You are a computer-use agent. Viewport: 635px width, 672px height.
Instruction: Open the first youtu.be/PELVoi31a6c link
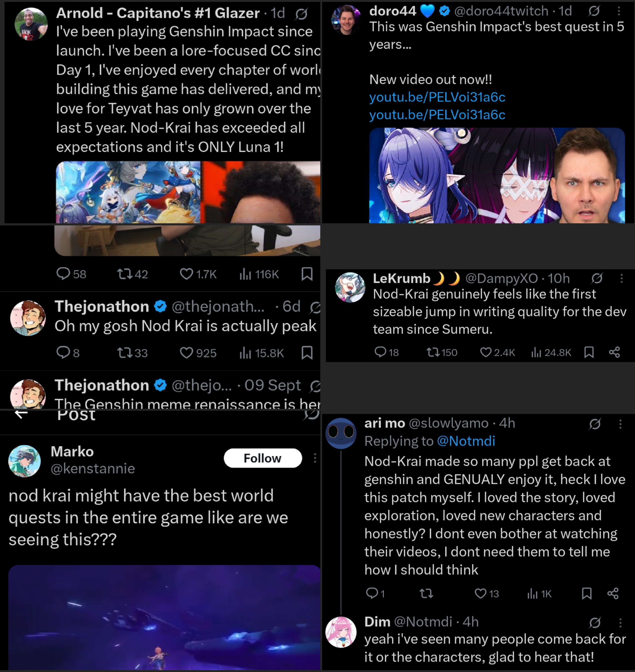coord(437,97)
